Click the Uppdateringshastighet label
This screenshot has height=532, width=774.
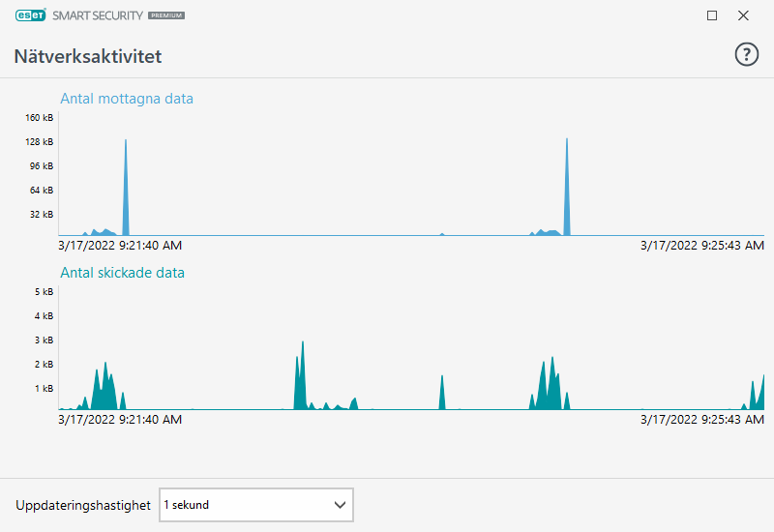tap(83, 505)
